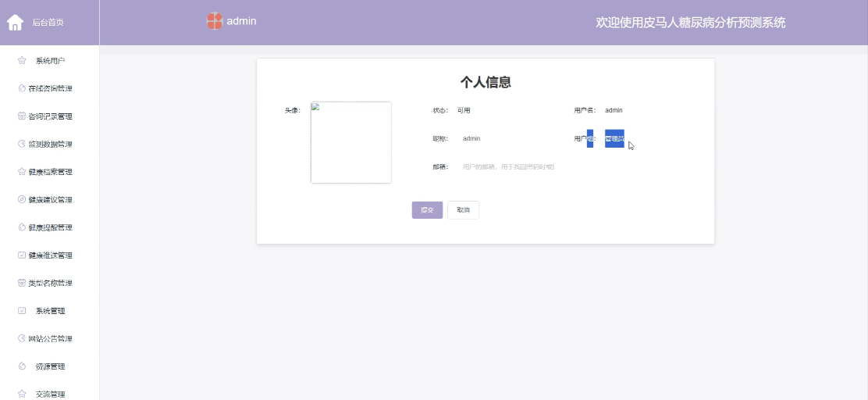Image resolution: width=868 pixels, height=400 pixels.
Task: Click the icon beside 在线咨询管理
Action: coord(22,88)
